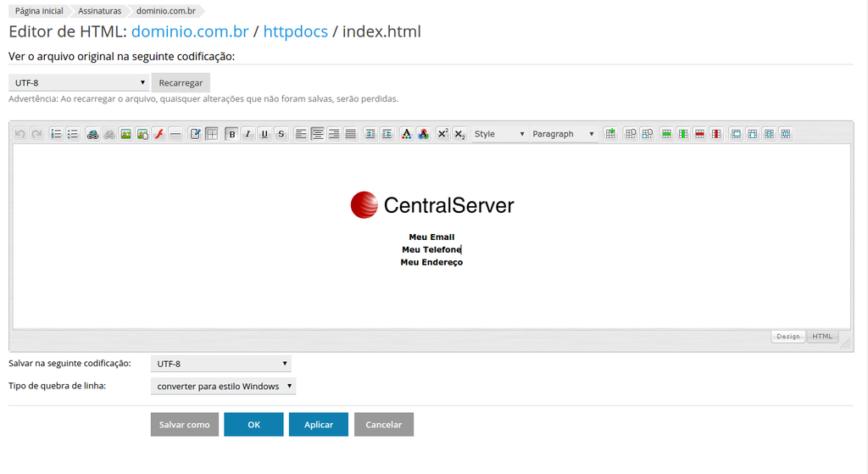Insert a bulleted list

tap(73, 134)
